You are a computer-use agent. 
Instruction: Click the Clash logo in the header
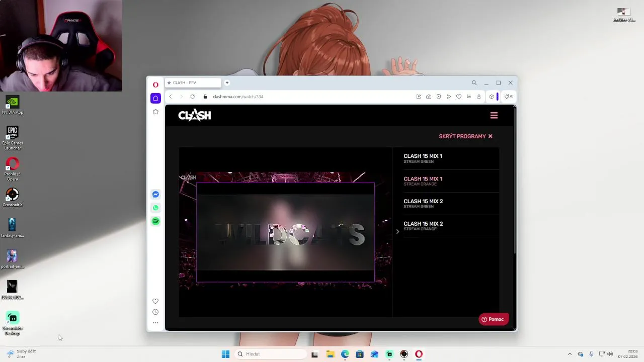point(195,116)
